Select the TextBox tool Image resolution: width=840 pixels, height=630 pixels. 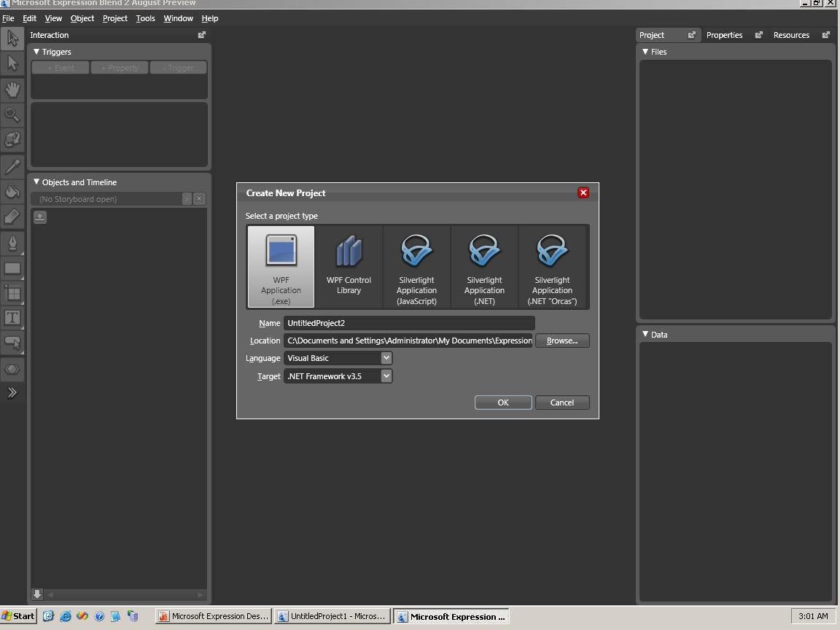[x=12, y=318]
